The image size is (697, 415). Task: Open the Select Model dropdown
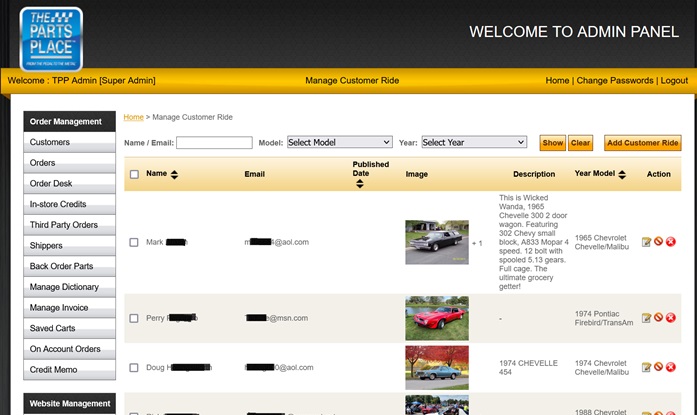click(339, 143)
